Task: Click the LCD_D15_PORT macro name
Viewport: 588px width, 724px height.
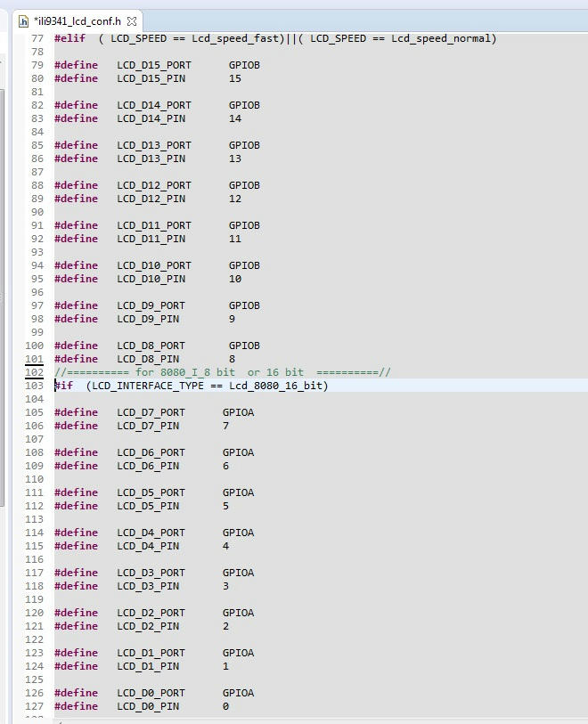Action: click(153, 65)
